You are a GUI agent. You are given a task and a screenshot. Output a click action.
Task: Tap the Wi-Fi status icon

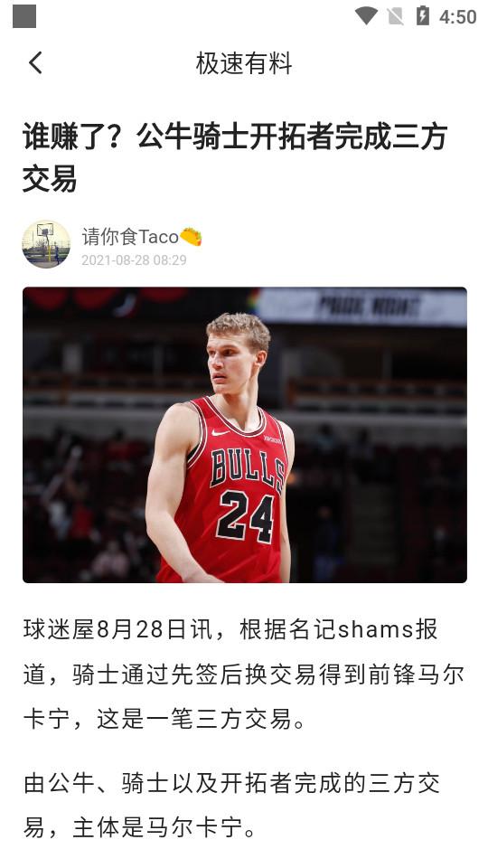[x=366, y=16]
